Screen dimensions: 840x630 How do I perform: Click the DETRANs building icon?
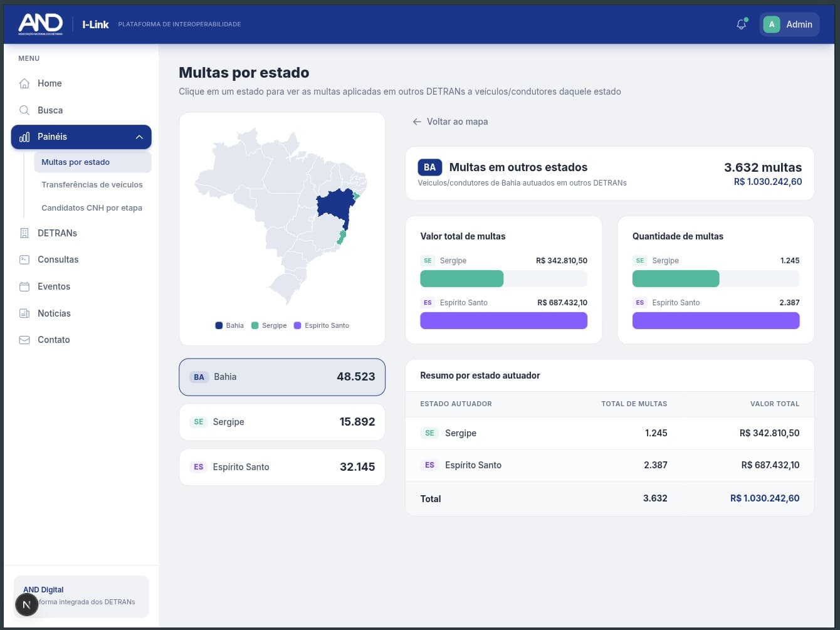point(24,233)
